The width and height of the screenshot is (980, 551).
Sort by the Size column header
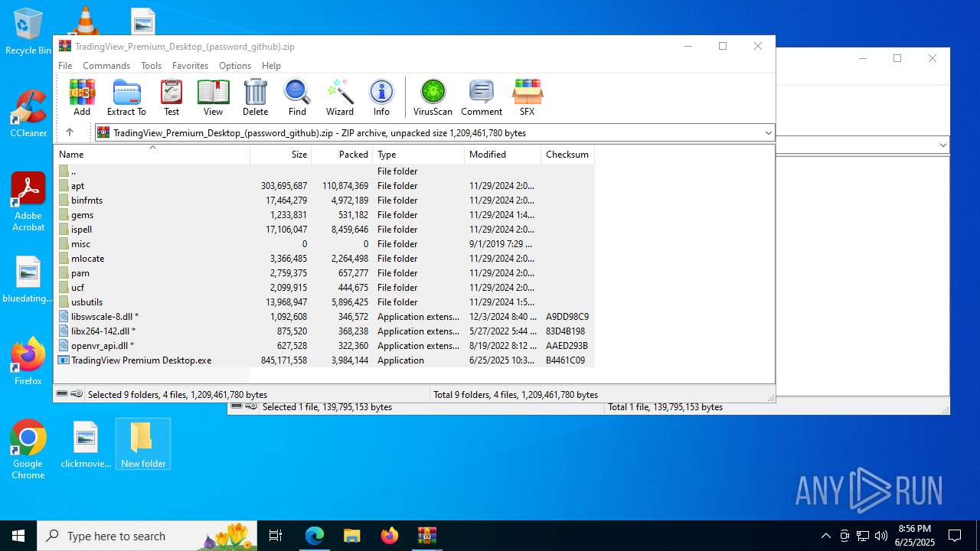click(281, 154)
